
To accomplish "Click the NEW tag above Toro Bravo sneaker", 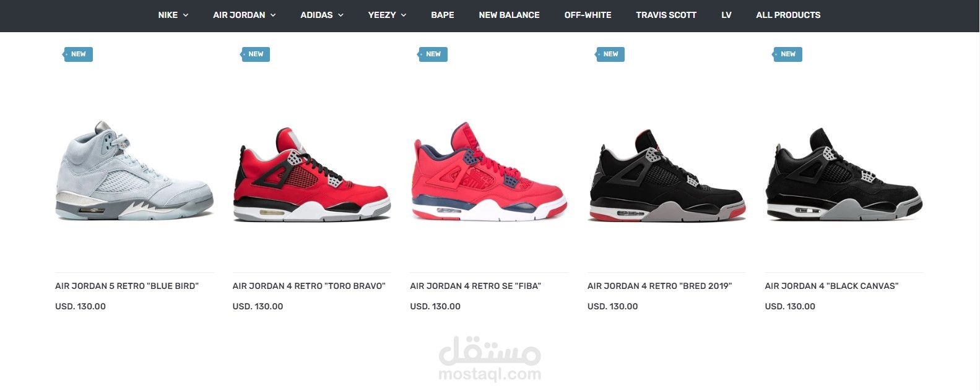I will tap(255, 54).
